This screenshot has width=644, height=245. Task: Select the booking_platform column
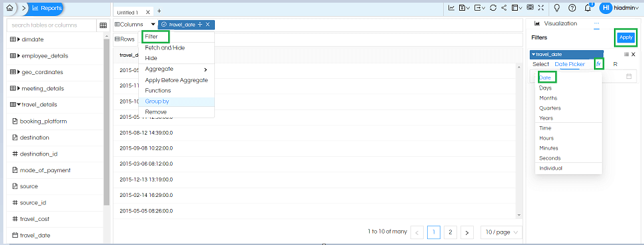(43, 121)
